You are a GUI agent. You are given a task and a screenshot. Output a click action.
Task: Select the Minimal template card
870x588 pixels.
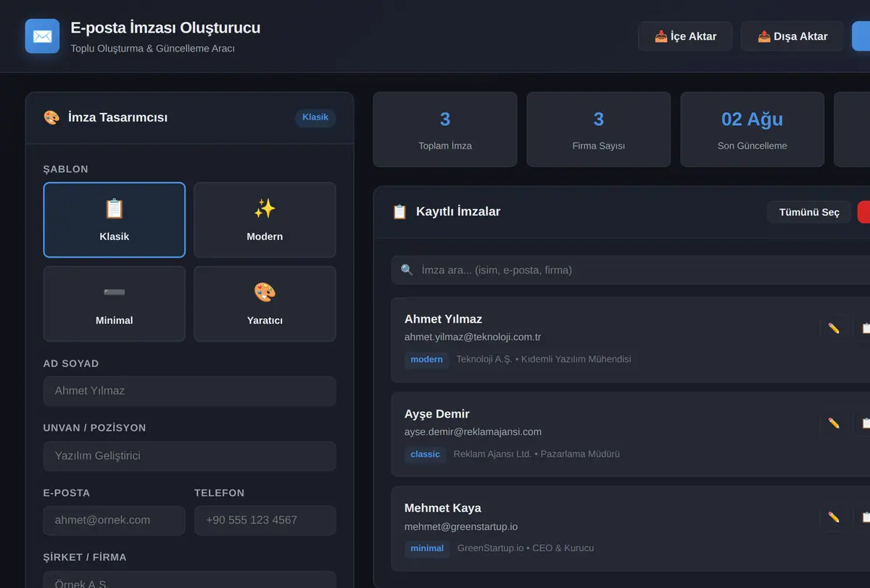[x=115, y=304]
